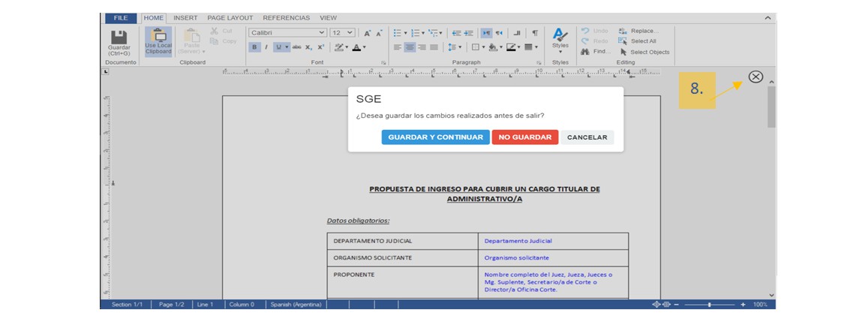Viewport: 868px width, 328px height.
Task: Click the subscript icon
Action: 308,47
